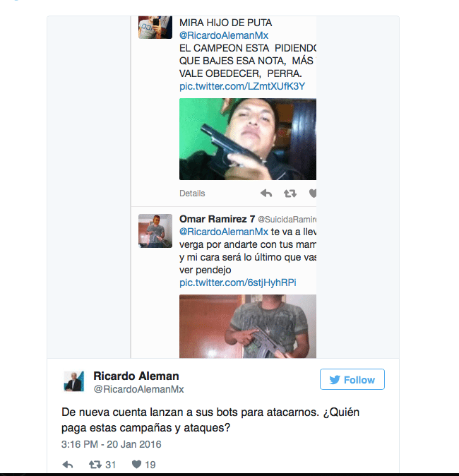Viewport: 459px width, 476px height.
Task: Click the reply arrow under Ricardo Aleman's tweet
Action: [67, 465]
